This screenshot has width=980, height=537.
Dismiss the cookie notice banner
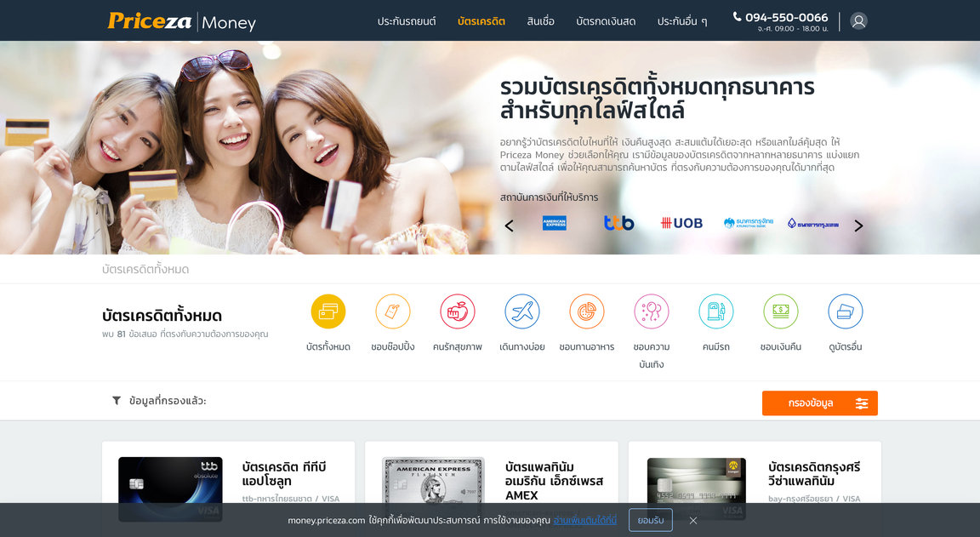point(693,520)
